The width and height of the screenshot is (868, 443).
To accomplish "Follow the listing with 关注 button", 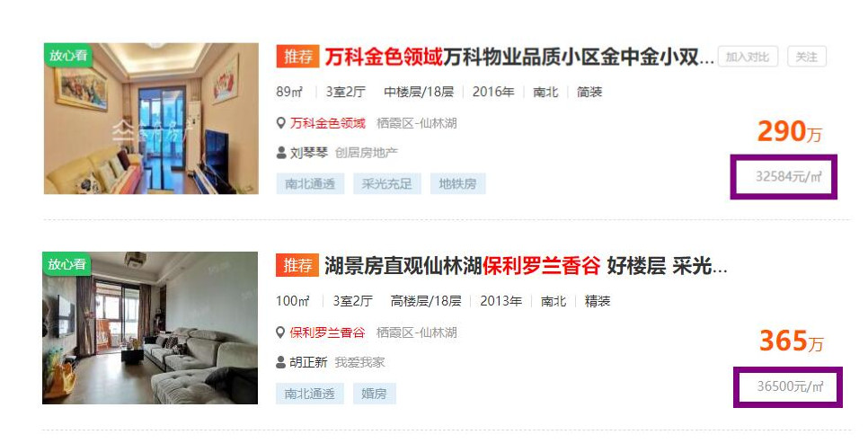I will pos(807,57).
